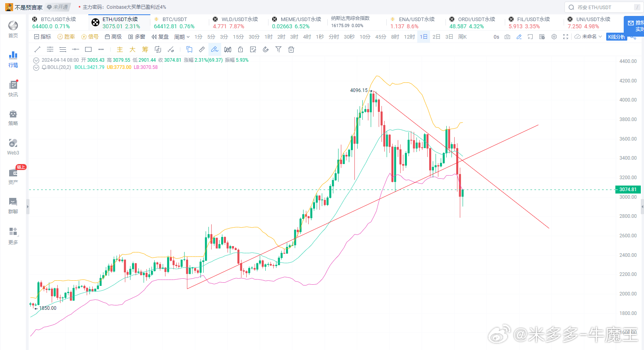Enter fullscreen chart mode

(x=566, y=37)
